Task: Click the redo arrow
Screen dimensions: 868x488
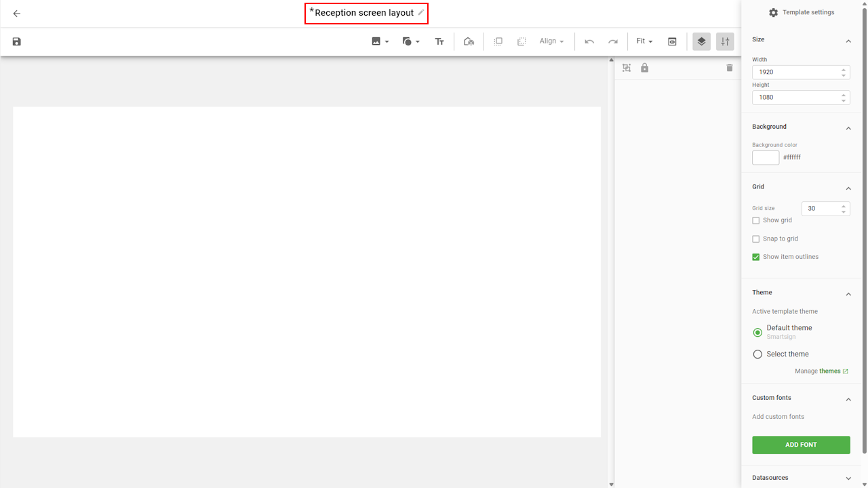Action: [613, 41]
